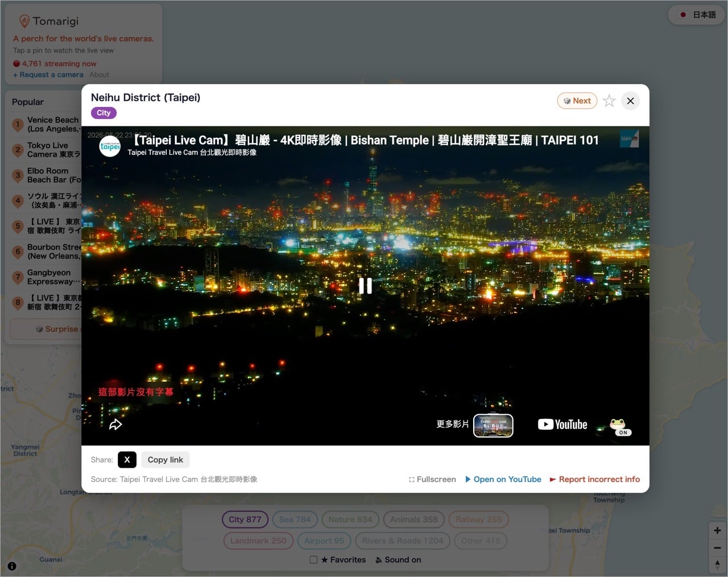Filter by Landmark 250 category
728x577 pixels.
click(x=258, y=541)
